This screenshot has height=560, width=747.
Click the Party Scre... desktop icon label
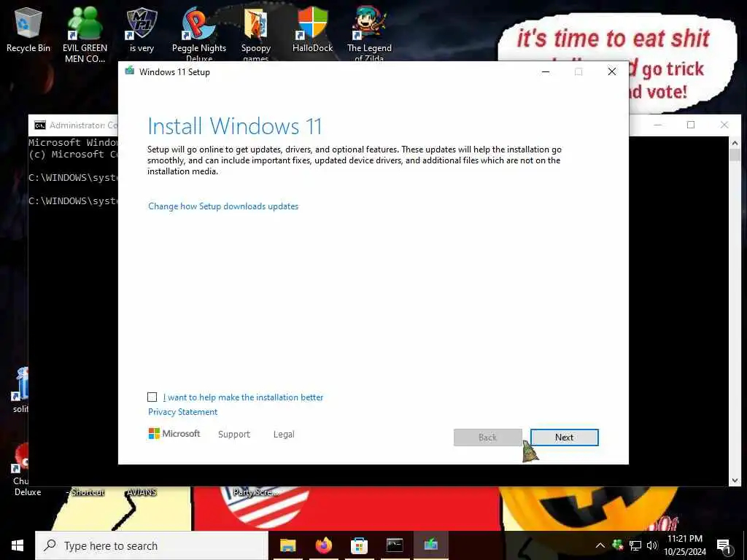pos(256,492)
